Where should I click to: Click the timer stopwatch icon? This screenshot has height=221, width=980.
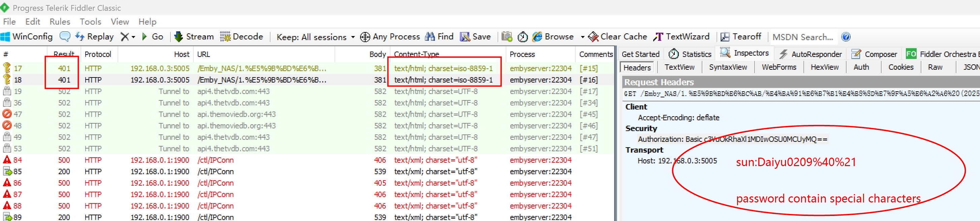pyautogui.click(x=523, y=37)
